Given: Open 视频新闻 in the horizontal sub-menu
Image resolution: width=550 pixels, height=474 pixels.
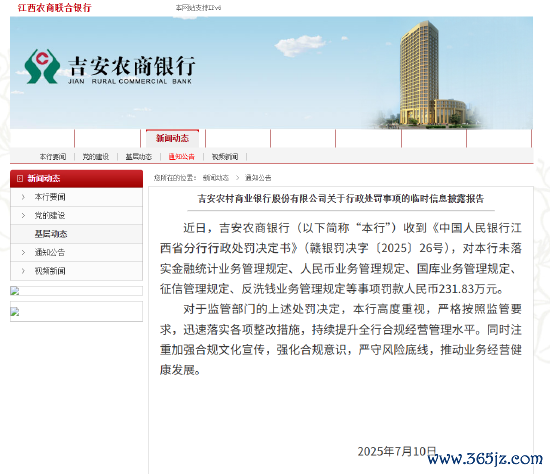Looking at the screenshot, I should point(225,157).
